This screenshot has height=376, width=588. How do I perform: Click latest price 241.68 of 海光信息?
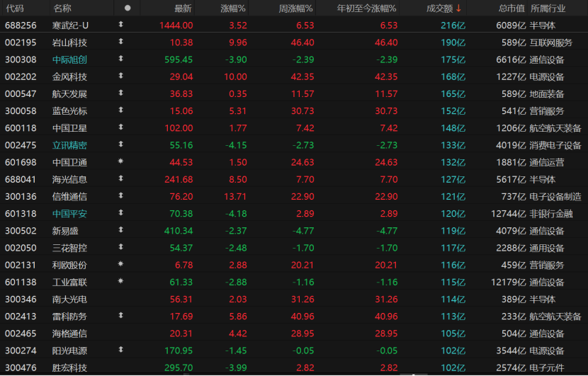pos(179,180)
